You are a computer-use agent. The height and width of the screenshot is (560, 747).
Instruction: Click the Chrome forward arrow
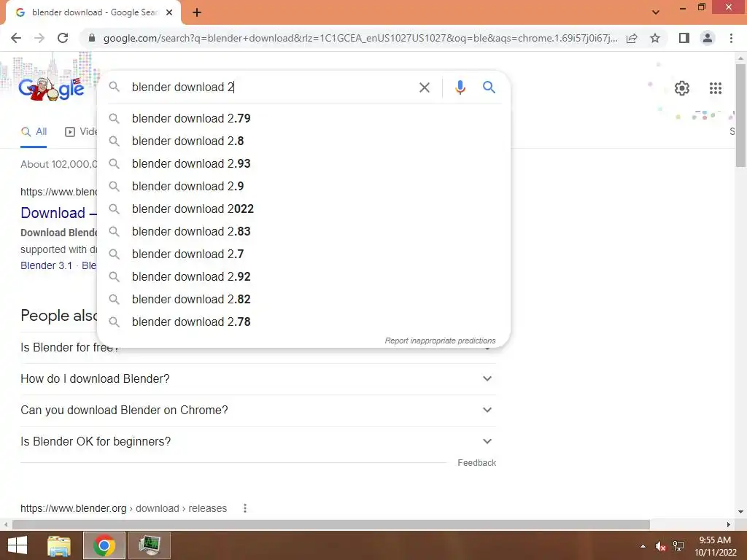coord(39,38)
